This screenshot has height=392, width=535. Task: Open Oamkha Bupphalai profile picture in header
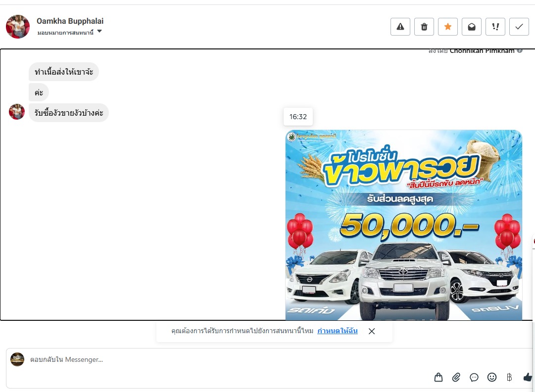pyautogui.click(x=18, y=27)
